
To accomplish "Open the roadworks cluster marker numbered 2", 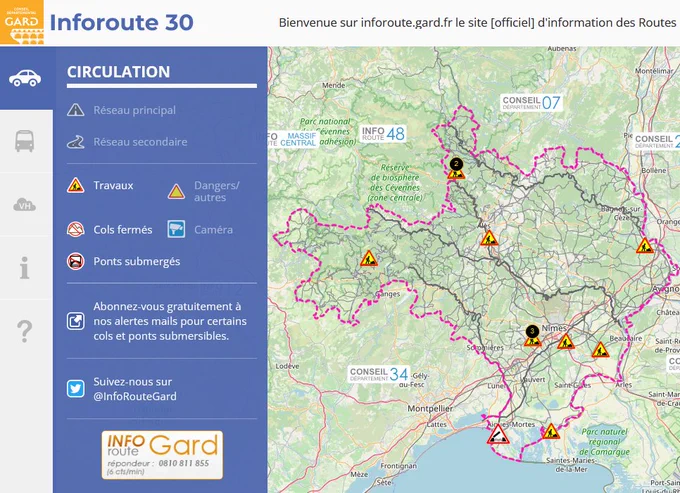I will tap(456, 169).
